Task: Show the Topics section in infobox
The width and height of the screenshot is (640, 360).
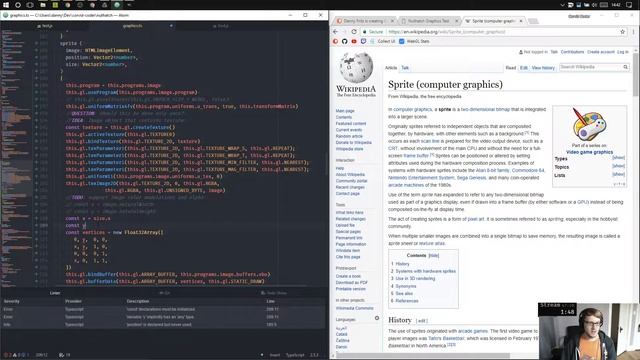Action: pos(618,166)
